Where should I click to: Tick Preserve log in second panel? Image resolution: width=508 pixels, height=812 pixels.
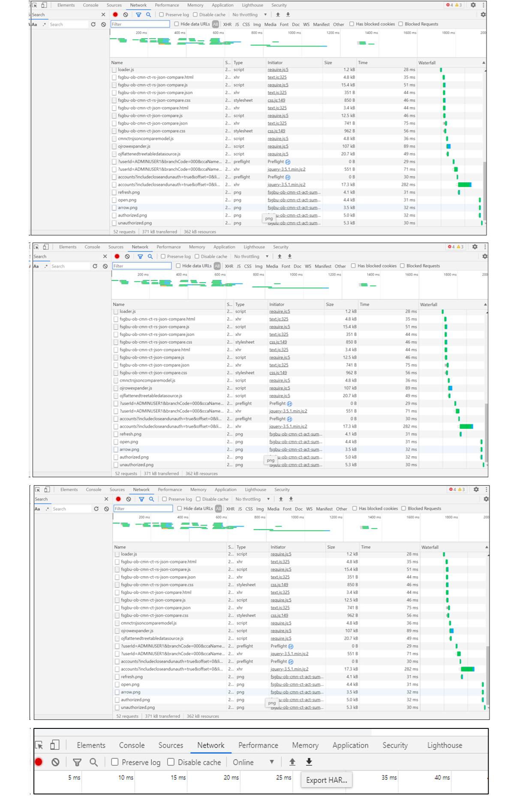(x=163, y=256)
